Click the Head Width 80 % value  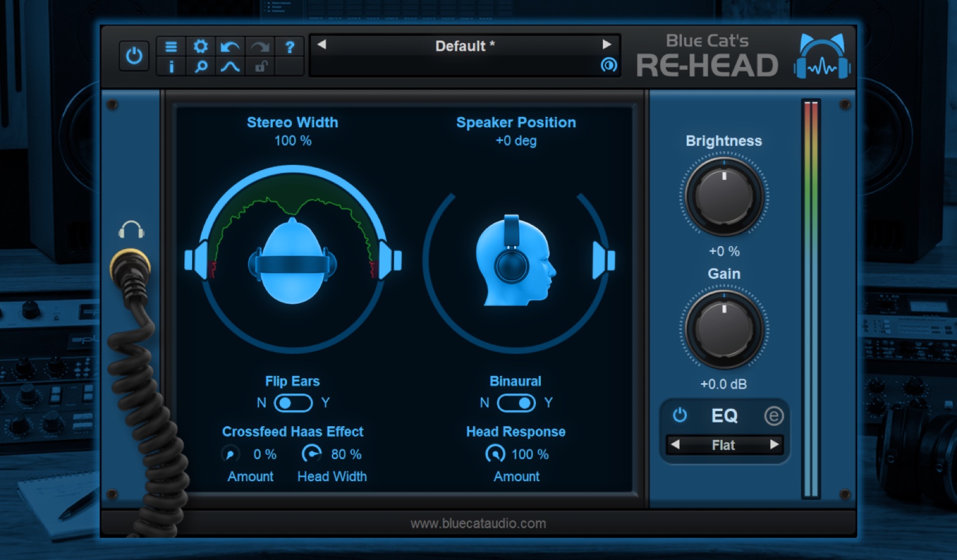346,454
